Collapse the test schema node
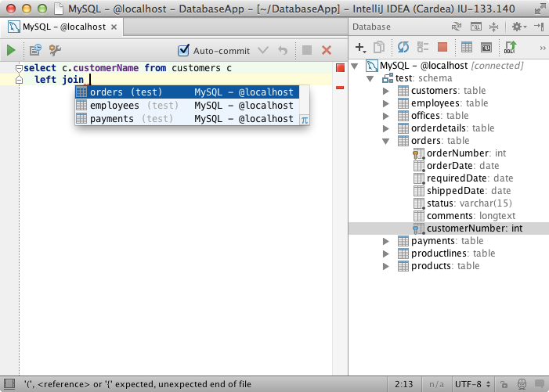 pos(370,78)
